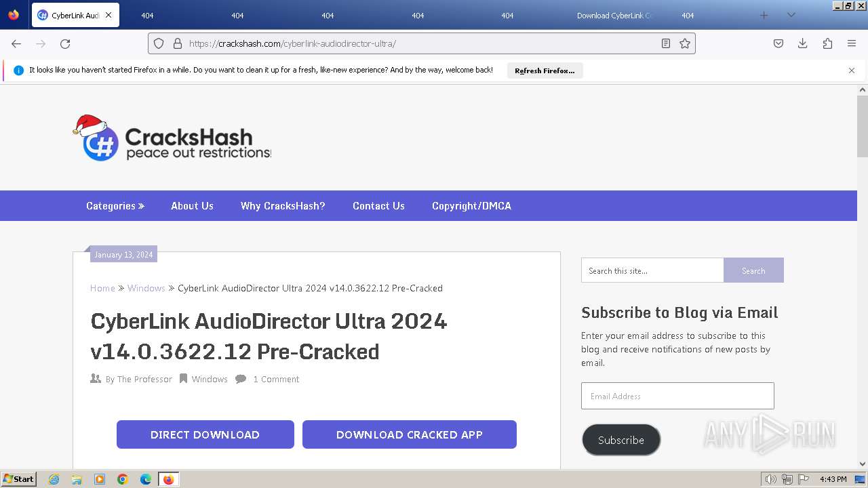Open volume control in system tray
Screen dimensions: 868x488
click(x=771, y=479)
